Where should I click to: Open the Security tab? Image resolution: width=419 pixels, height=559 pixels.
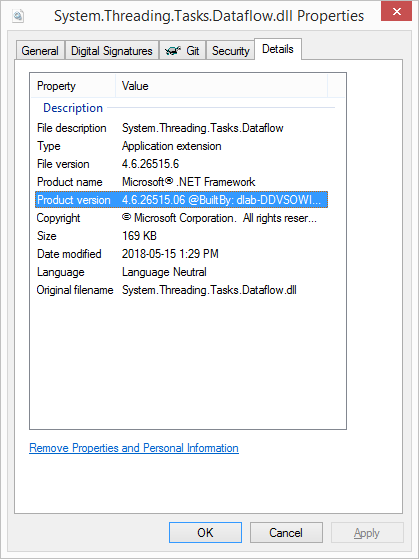pyautogui.click(x=230, y=51)
